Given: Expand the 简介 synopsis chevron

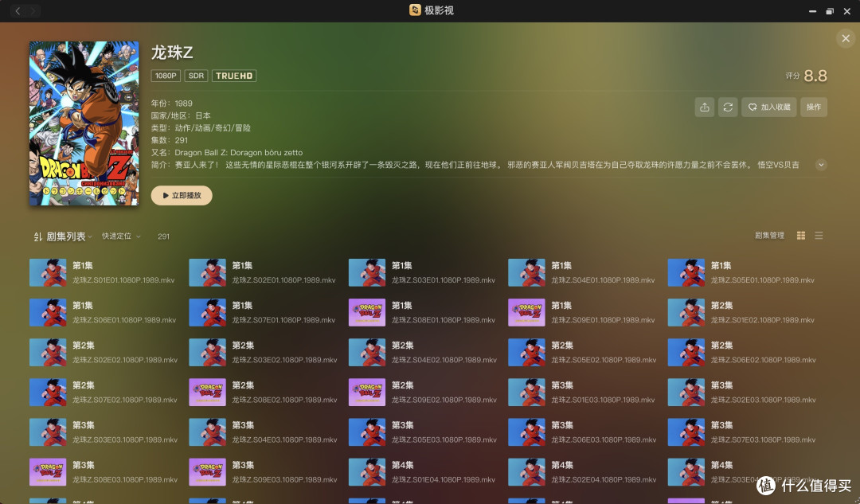Looking at the screenshot, I should click(x=821, y=165).
